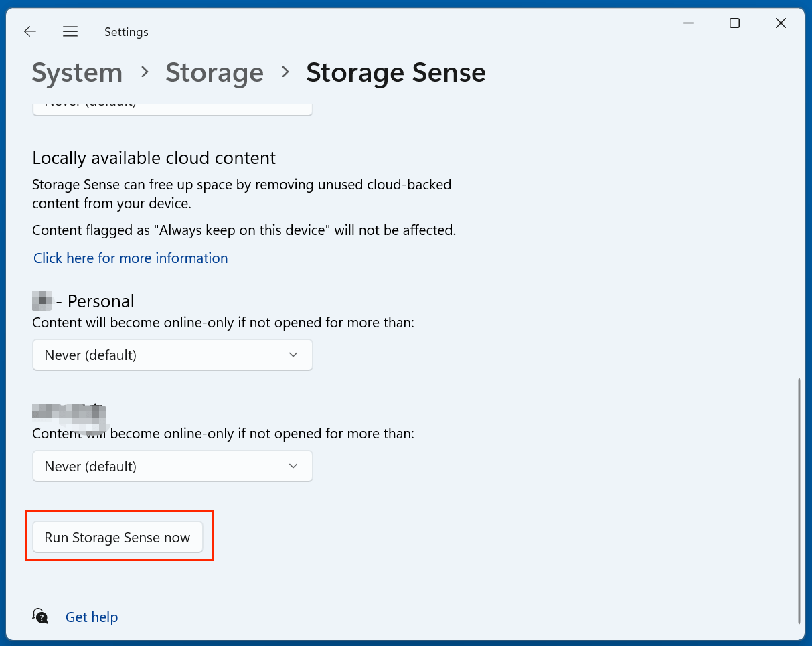Image resolution: width=812 pixels, height=646 pixels.
Task: Go back using the back arrow
Action: tap(29, 31)
